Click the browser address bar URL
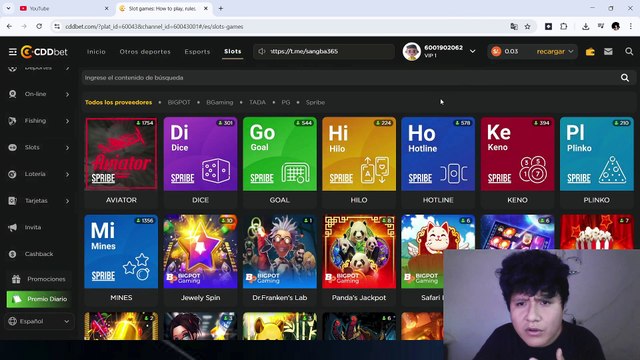 (x=154, y=27)
